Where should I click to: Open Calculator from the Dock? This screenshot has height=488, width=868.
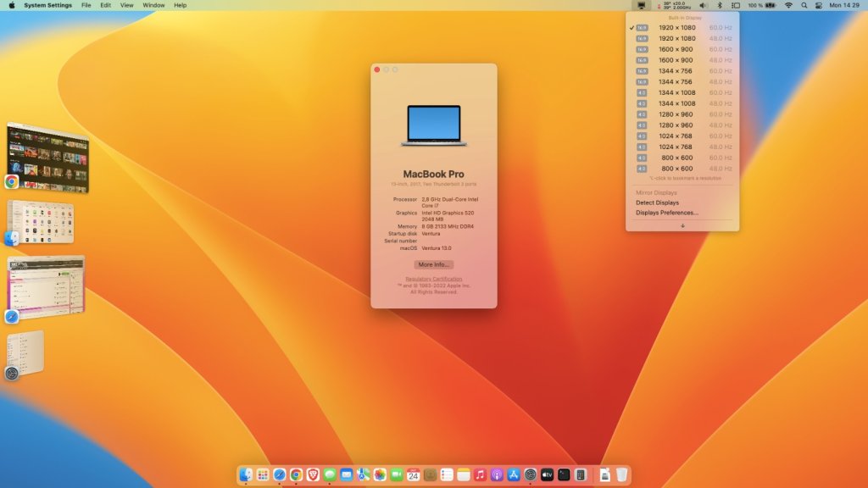pyautogui.click(x=581, y=474)
